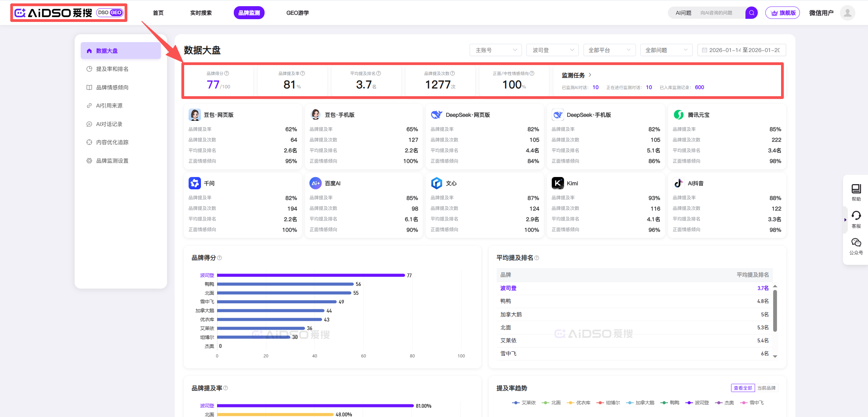The image size is (868, 417).
Task: Click the Kimi platform icon
Action: (558, 183)
